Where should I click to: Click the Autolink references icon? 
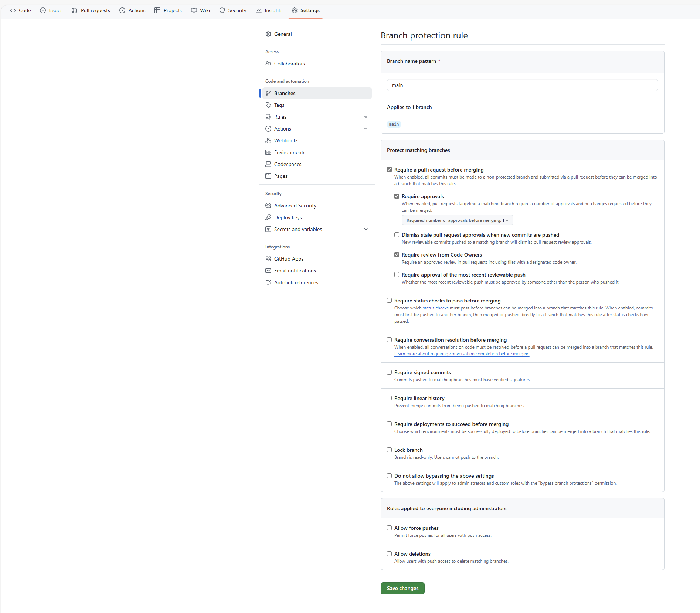268,282
